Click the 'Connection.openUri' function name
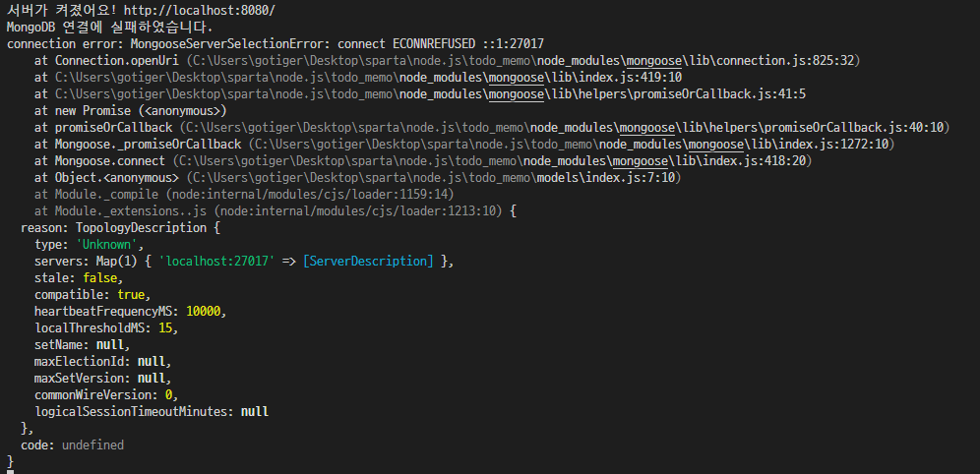The image size is (980, 474). 117,61
